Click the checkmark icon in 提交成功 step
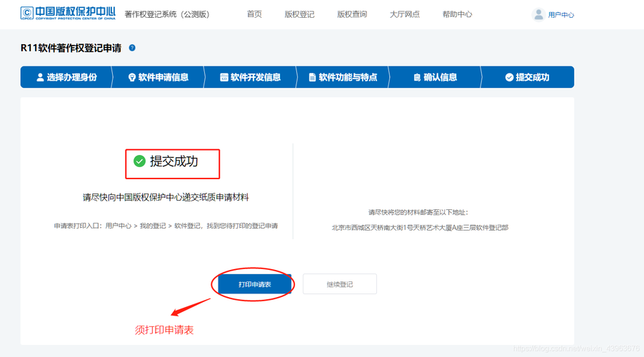The image size is (644, 357). (x=509, y=77)
